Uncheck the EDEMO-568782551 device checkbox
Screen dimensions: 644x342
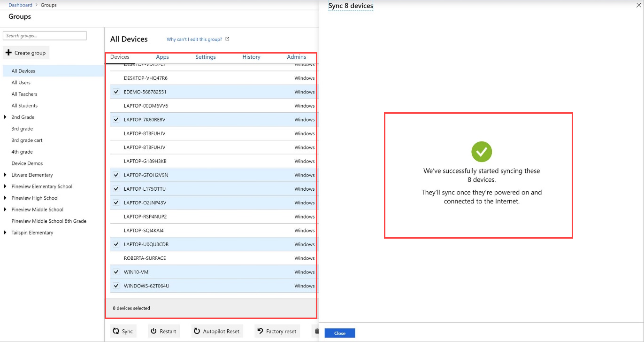coord(116,92)
